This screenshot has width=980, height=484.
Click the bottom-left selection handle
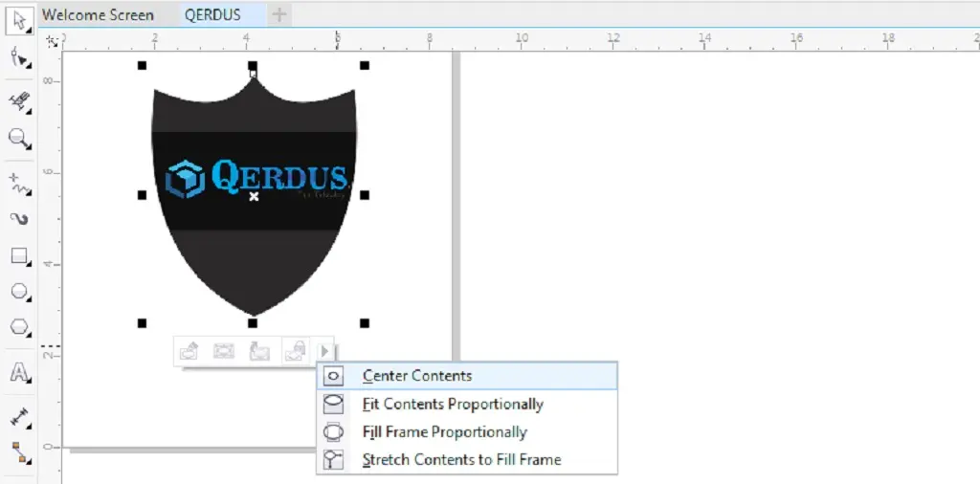point(142,323)
